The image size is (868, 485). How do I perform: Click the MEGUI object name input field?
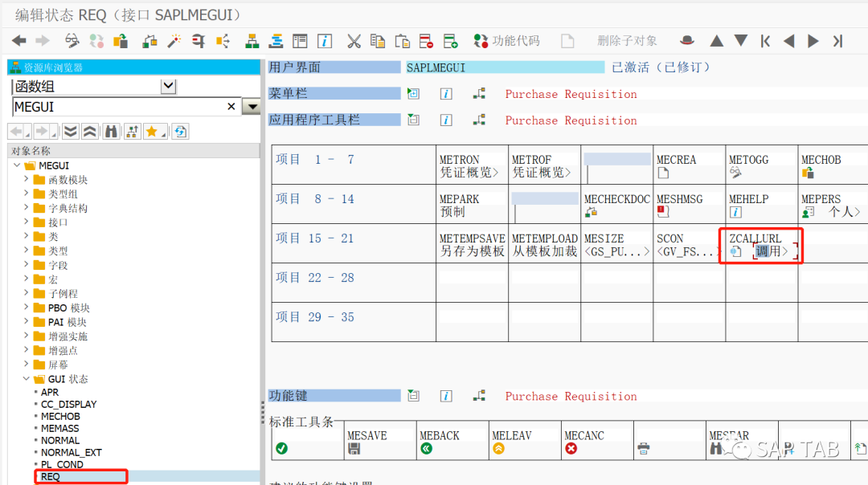coord(119,107)
